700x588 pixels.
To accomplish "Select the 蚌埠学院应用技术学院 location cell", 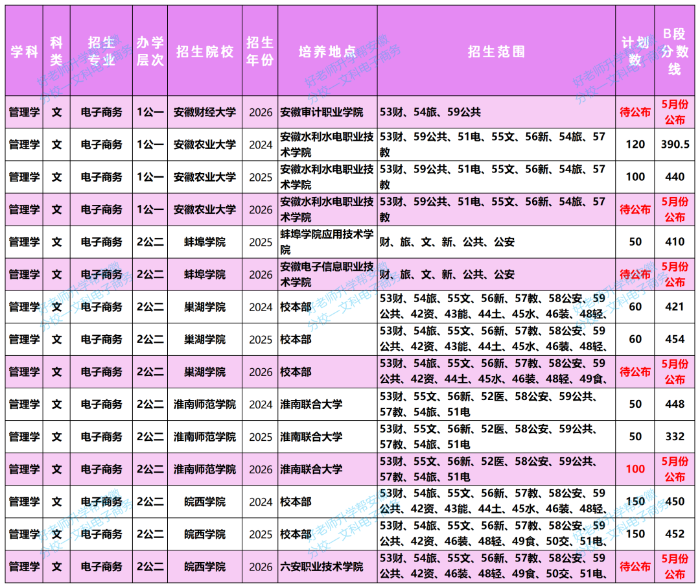I will pos(327,242).
